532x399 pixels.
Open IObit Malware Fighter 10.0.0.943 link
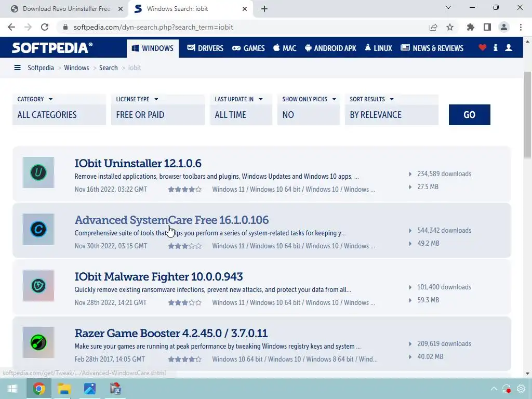click(158, 276)
